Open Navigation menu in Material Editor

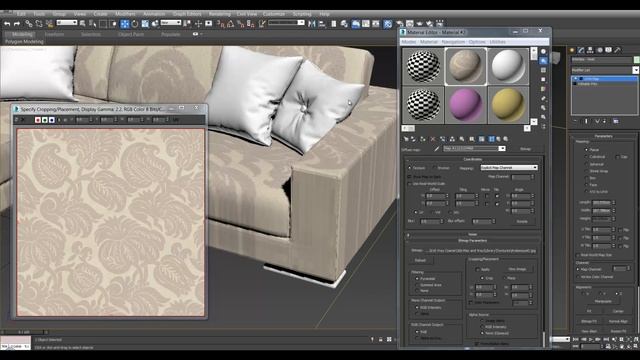point(453,42)
